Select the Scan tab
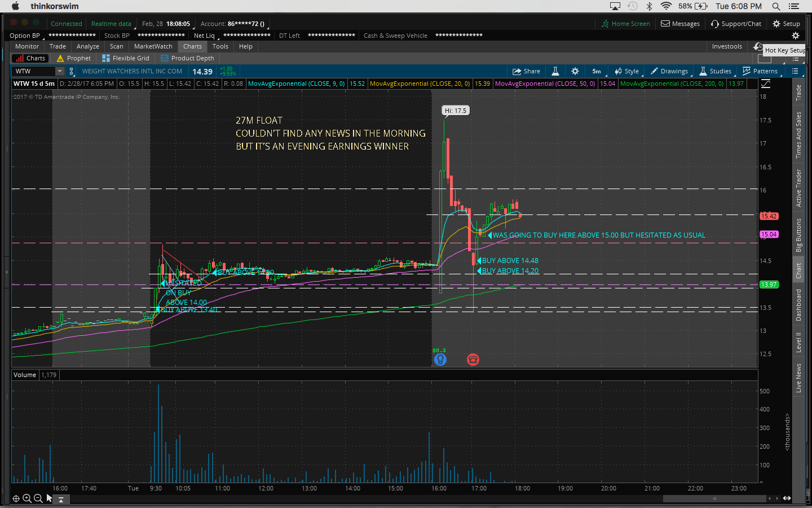The height and width of the screenshot is (508, 812). point(117,46)
